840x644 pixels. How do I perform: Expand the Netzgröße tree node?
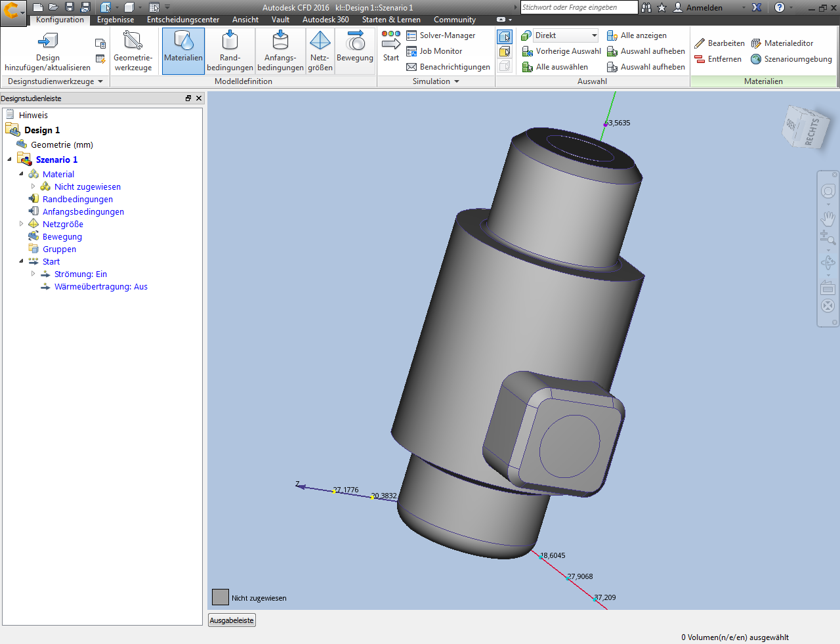click(x=22, y=224)
